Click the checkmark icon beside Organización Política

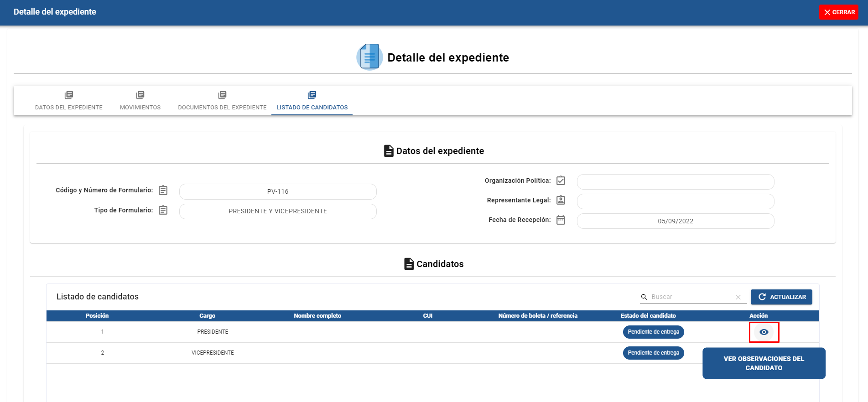point(561,180)
